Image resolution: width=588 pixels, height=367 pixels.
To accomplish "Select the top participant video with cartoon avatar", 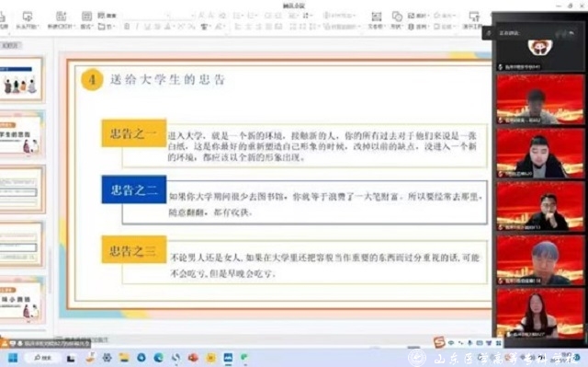I will (x=539, y=48).
